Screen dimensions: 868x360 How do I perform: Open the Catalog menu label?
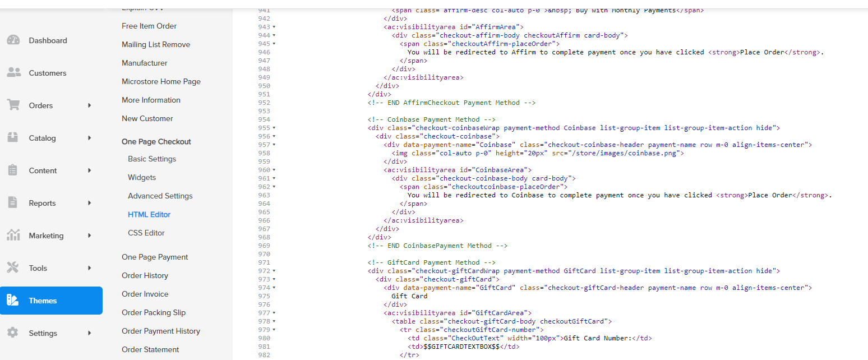(x=43, y=138)
